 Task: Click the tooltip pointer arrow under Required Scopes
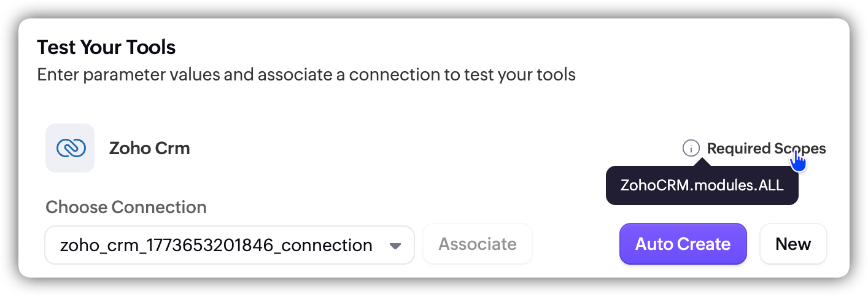click(x=704, y=163)
